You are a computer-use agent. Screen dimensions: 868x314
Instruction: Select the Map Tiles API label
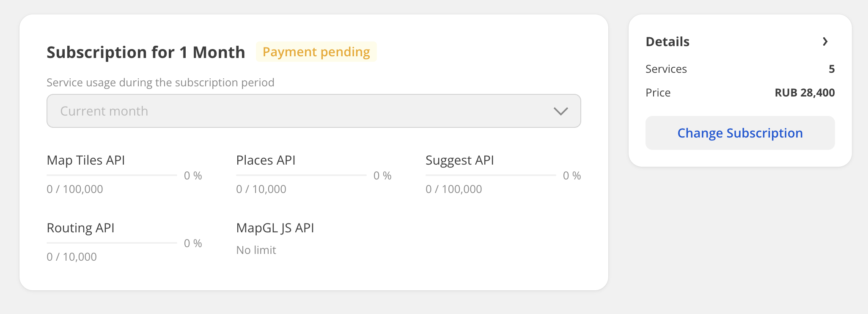86,160
